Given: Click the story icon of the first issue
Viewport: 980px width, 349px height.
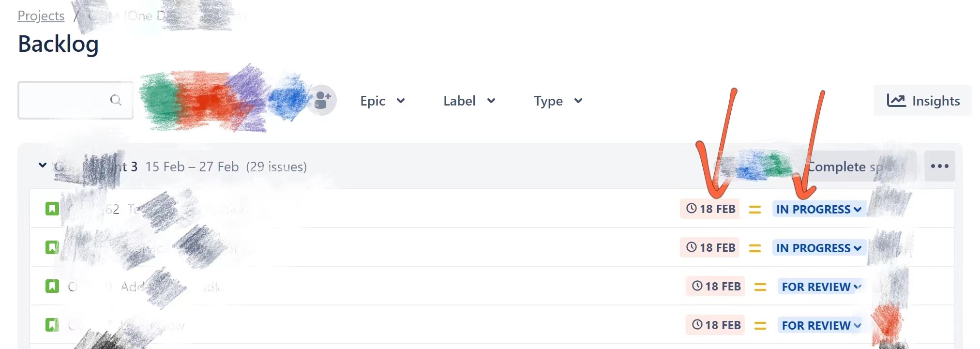Looking at the screenshot, I should pyautogui.click(x=52, y=209).
